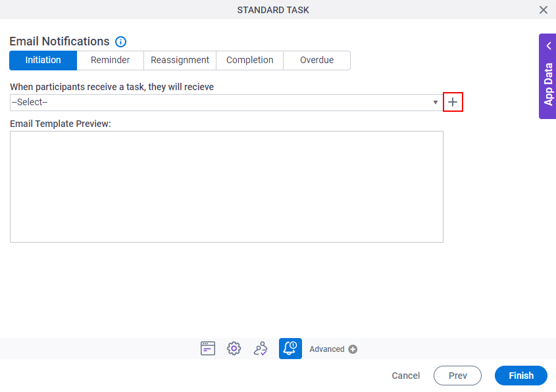Click the dropdown arrow of template selector
This screenshot has width=556, height=392.
[x=436, y=103]
